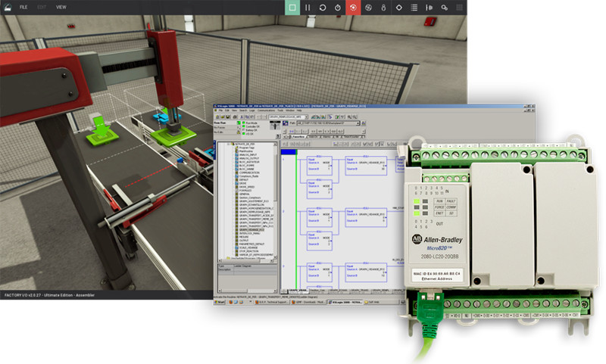
Task: Click the red orbit camera icon
Action: click(353, 8)
